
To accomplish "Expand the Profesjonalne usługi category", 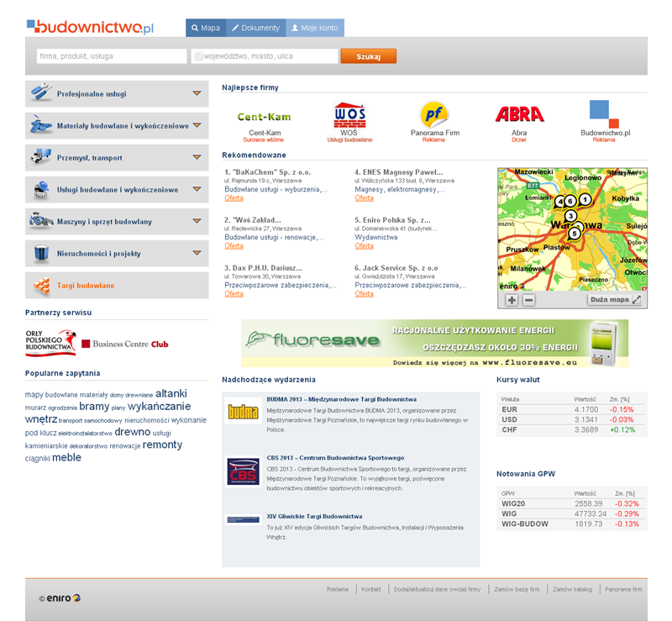I will point(197,93).
